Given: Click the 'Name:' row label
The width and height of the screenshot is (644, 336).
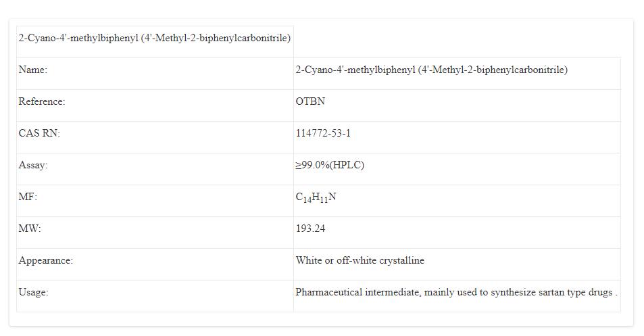Looking at the screenshot, I should (x=32, y=70).
